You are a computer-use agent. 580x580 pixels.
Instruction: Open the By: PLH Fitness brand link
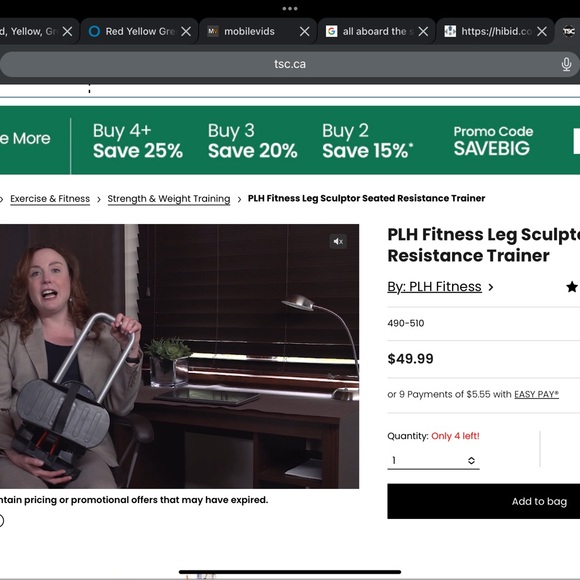pos(434,287)
